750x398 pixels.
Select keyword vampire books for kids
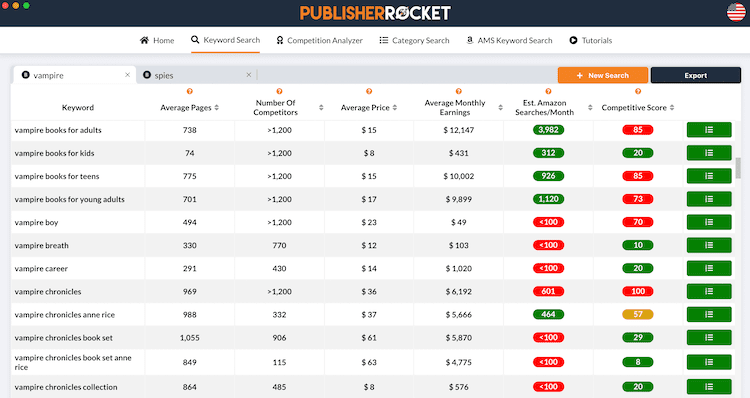point(54,153)
